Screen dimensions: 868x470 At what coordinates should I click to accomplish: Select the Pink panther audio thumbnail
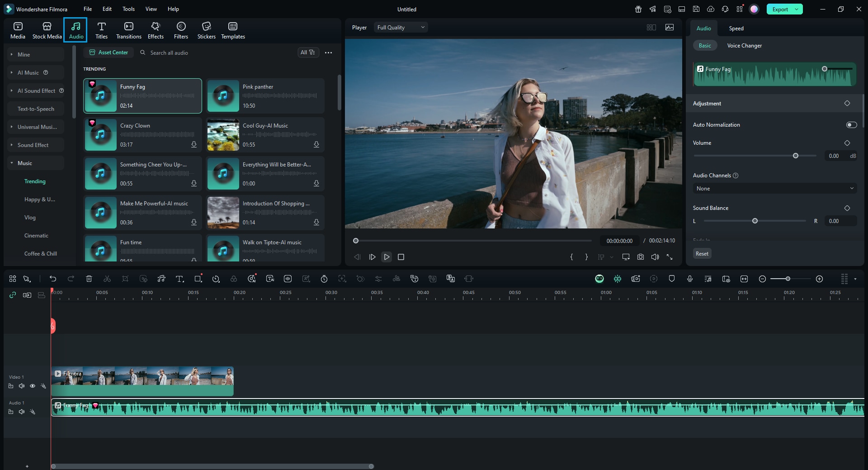coord(223,96)
